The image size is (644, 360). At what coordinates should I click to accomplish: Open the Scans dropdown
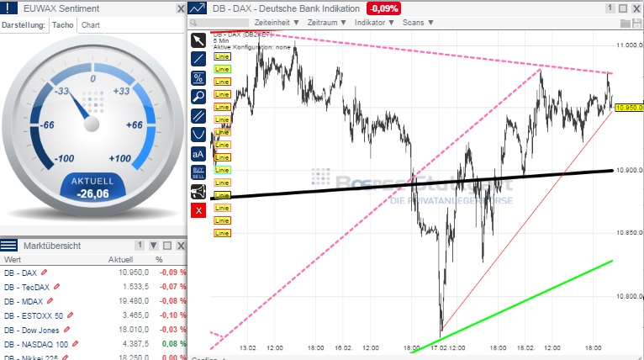click(418, 23)
